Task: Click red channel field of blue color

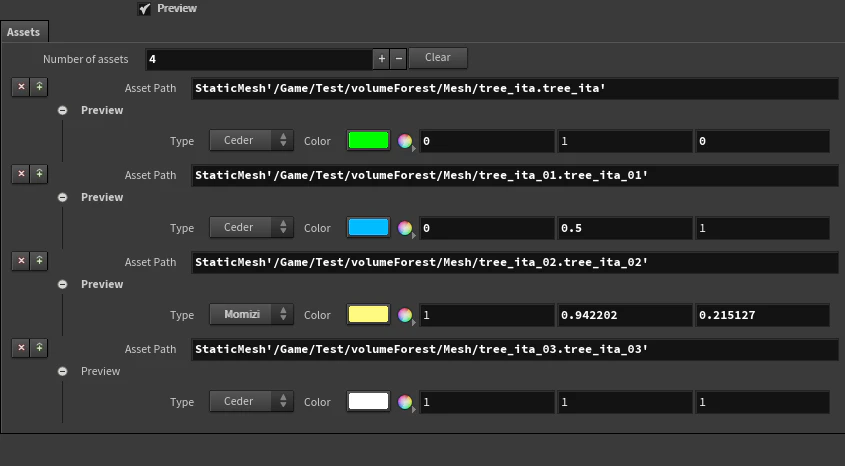Action: point(487,228)
